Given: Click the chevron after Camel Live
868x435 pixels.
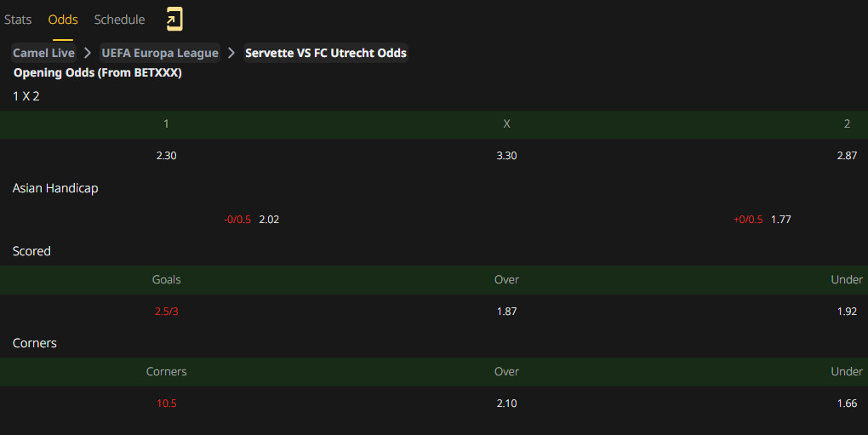Looking at the screenshot, I should 88,53.
